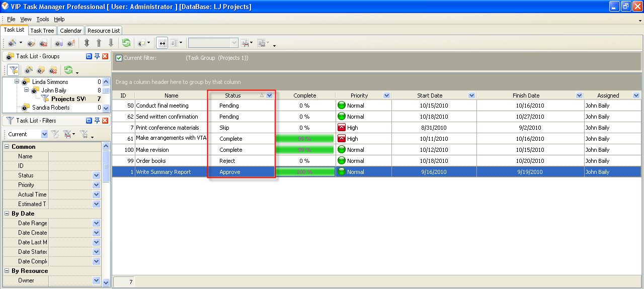644x289 pixels.
Task: Sort by Finish Date column header
Action: click(x=526, y=95)
